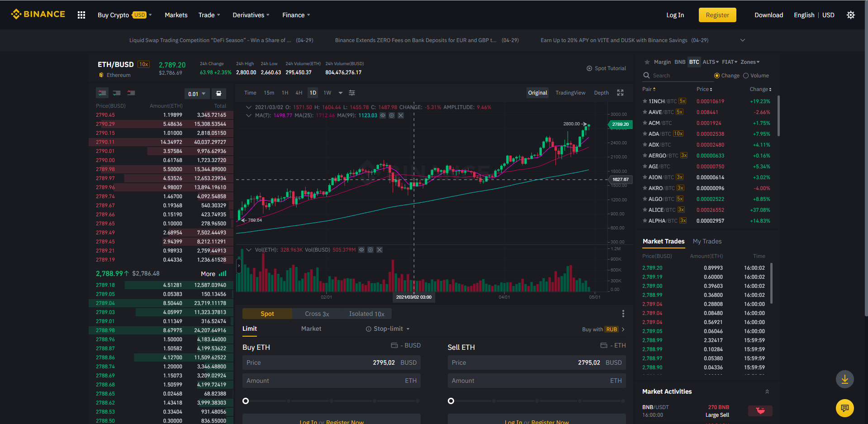Open the Stop-limit order type dropdown
The image size is (868, 424).
pyautogui.click(x=388, y=329)
